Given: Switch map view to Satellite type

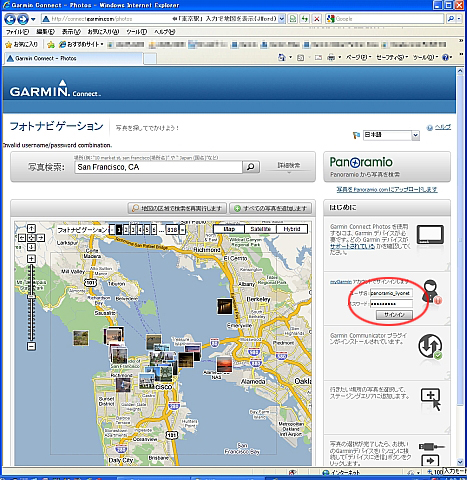Looking at the screenshot, I should [260, 229].
